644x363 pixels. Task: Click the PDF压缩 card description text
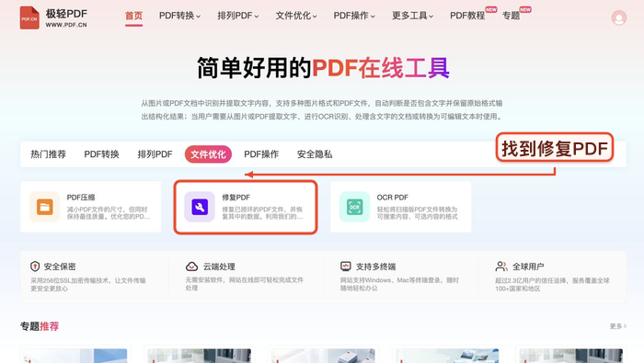[109, 213]
